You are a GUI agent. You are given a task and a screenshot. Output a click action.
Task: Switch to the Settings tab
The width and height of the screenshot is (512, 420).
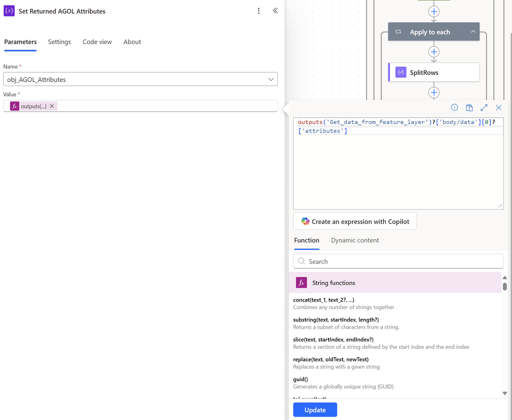pyautogui.click(x=59, y=42)
